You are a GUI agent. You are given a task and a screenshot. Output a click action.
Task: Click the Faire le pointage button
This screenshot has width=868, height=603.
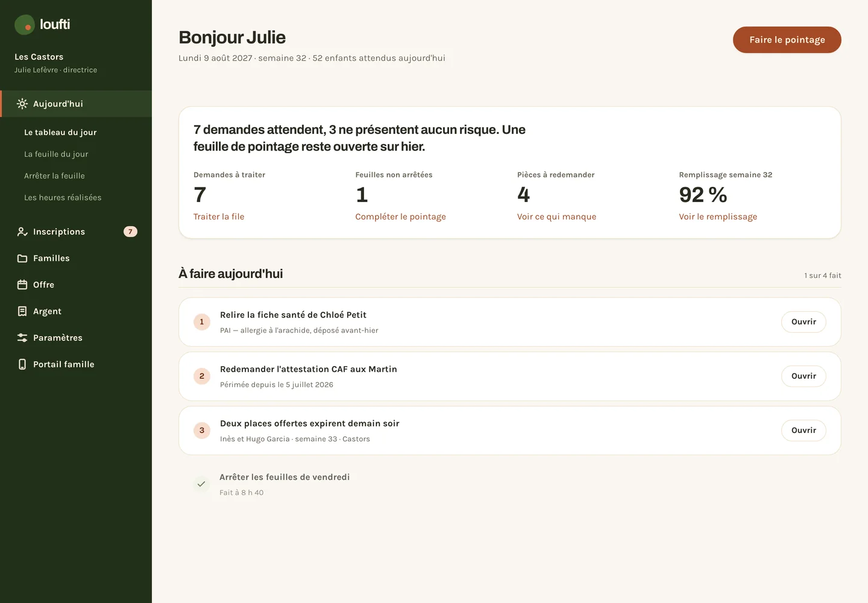point(787,40)
